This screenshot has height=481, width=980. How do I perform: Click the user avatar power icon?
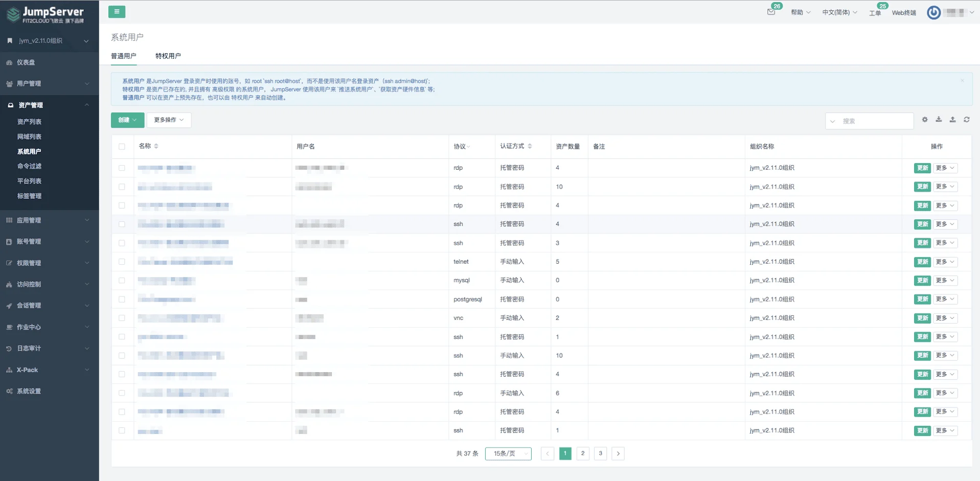point(933,13)
